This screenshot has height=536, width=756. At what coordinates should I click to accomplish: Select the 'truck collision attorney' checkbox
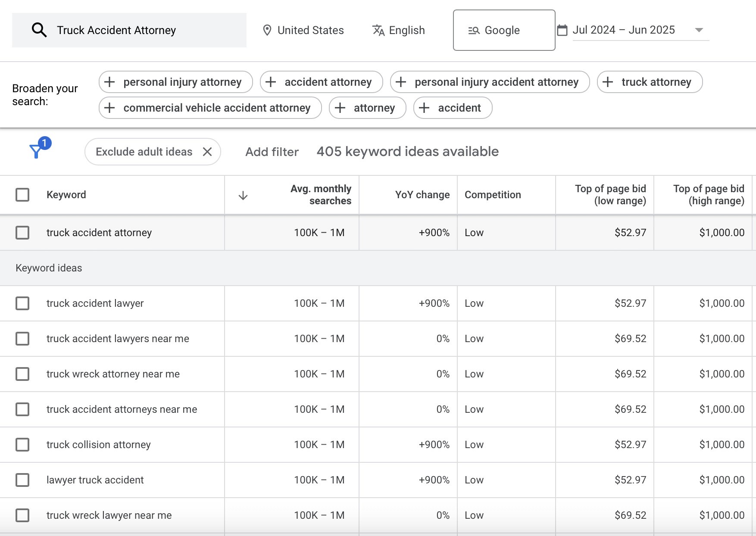[22, 445]
